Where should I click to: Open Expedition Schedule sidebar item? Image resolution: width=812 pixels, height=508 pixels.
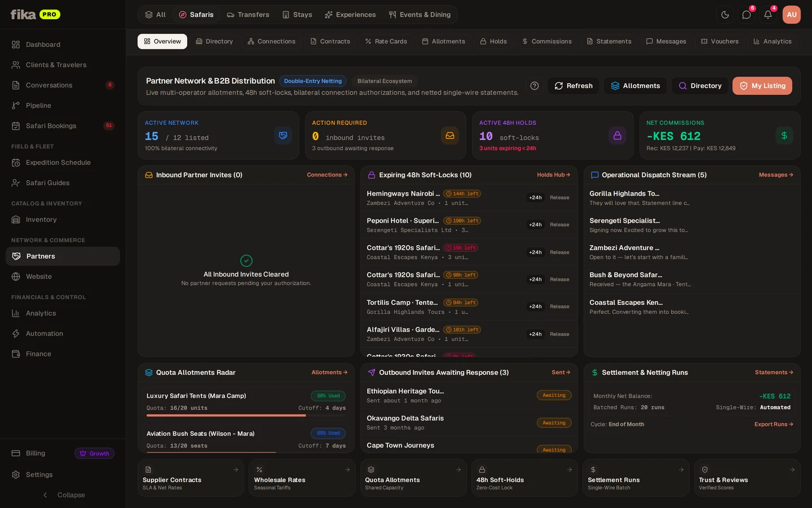[63, 163]
